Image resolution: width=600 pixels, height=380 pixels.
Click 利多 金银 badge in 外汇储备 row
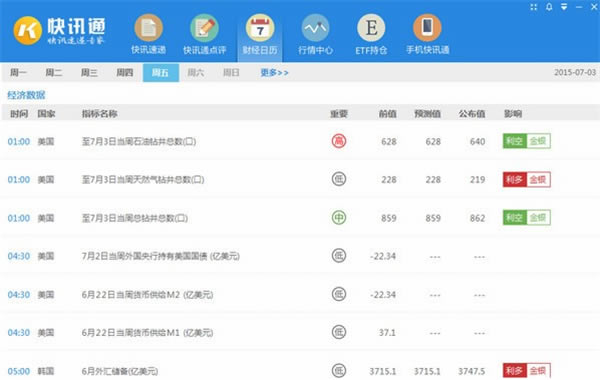point(527,370)
